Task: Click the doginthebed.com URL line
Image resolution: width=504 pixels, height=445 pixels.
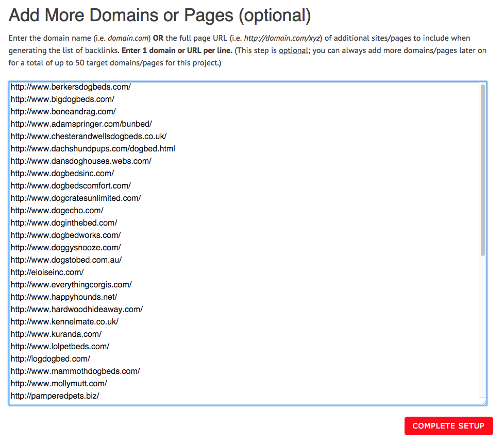Action: [64, 223]
